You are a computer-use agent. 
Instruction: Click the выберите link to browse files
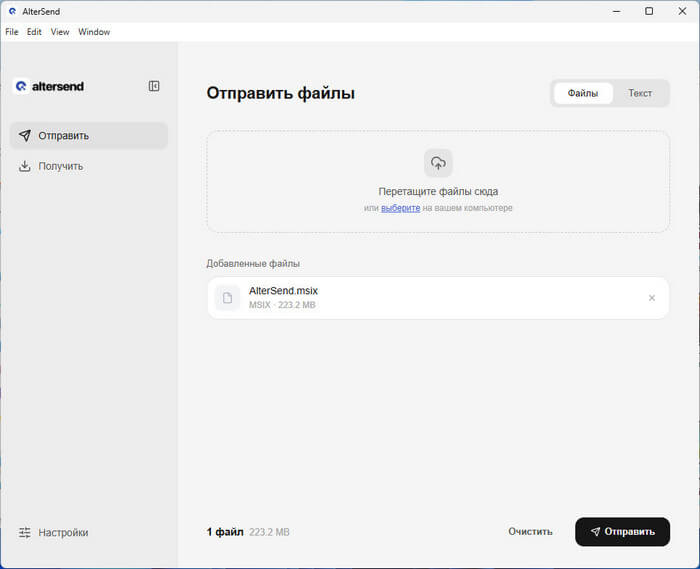pyautogui.click(x=400, y=208)
